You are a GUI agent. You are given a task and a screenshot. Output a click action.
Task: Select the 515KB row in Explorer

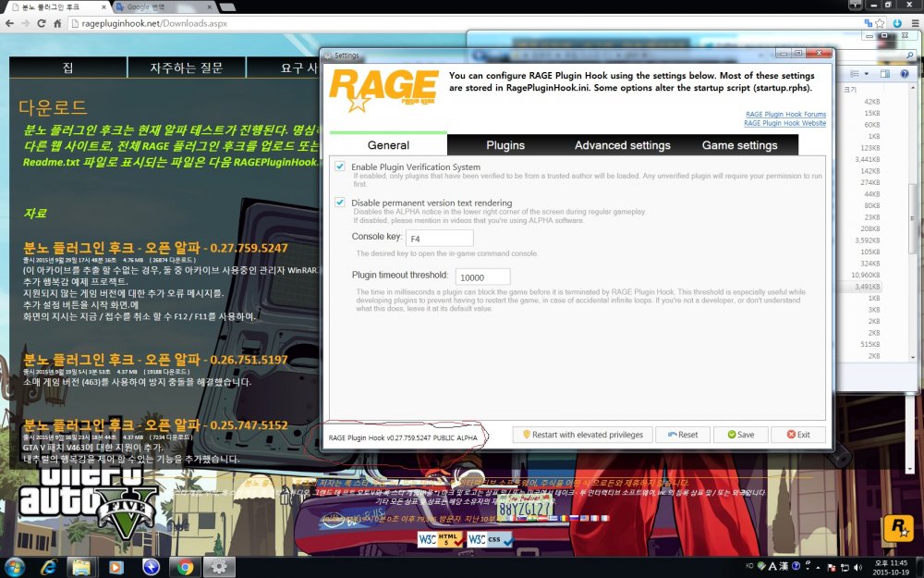(x=869, y=344)
